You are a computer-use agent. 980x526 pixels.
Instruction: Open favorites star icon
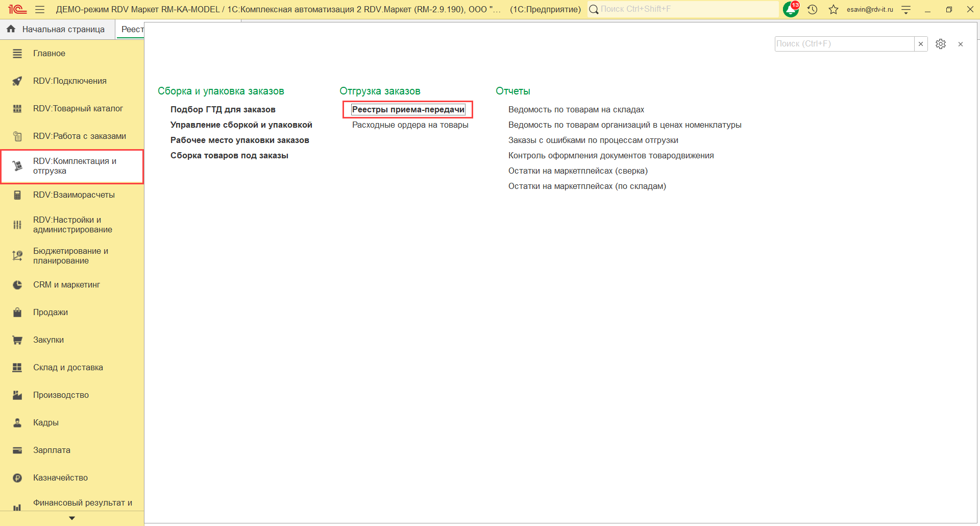(x=834, y=9)
